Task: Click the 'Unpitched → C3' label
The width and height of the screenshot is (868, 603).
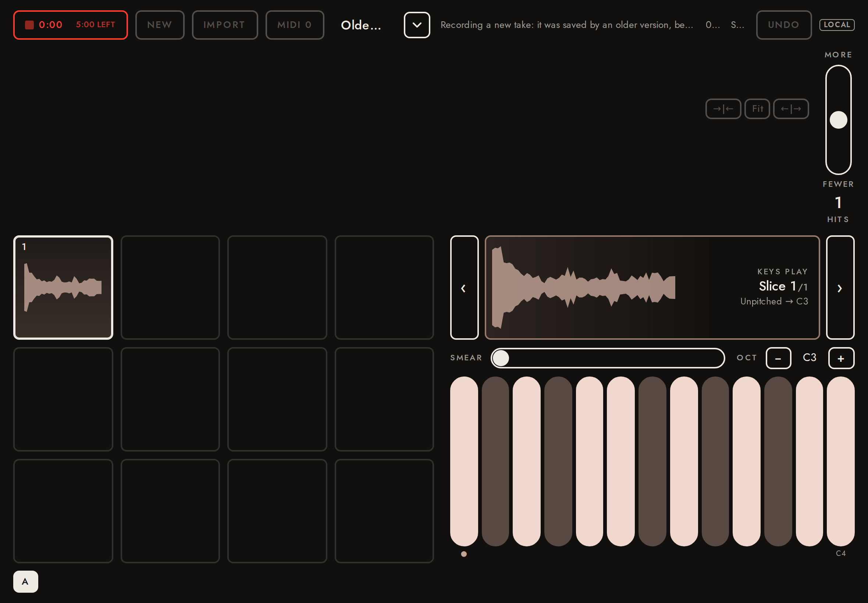Action: click(x=774, y=301)
